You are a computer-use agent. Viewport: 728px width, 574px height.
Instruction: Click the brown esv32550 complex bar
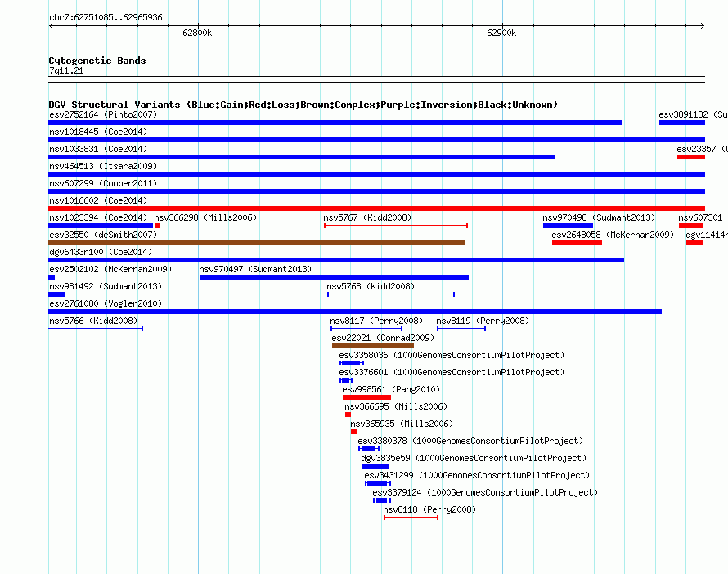(x=256, y=243)
